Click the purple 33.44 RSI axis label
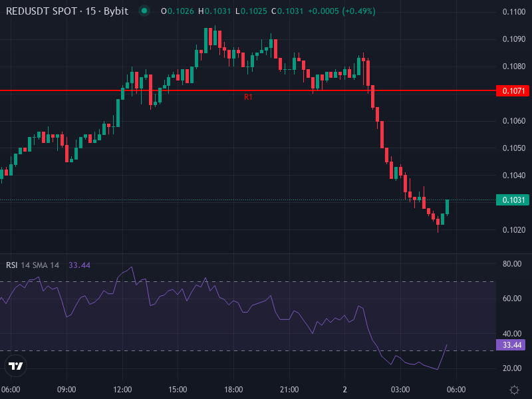This screenshot has height=399, width=532. click(x=511, y=344)
